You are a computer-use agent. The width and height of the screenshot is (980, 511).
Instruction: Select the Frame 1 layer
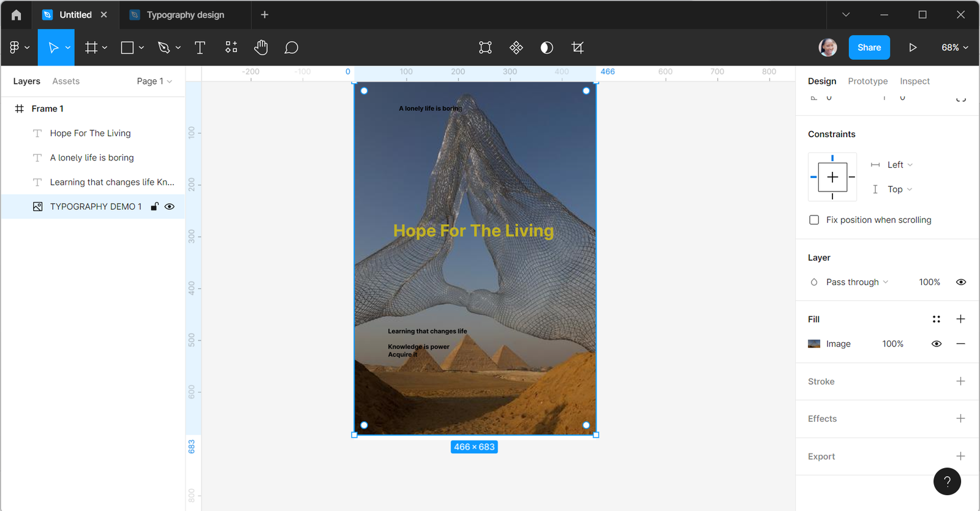click(93, 109)
